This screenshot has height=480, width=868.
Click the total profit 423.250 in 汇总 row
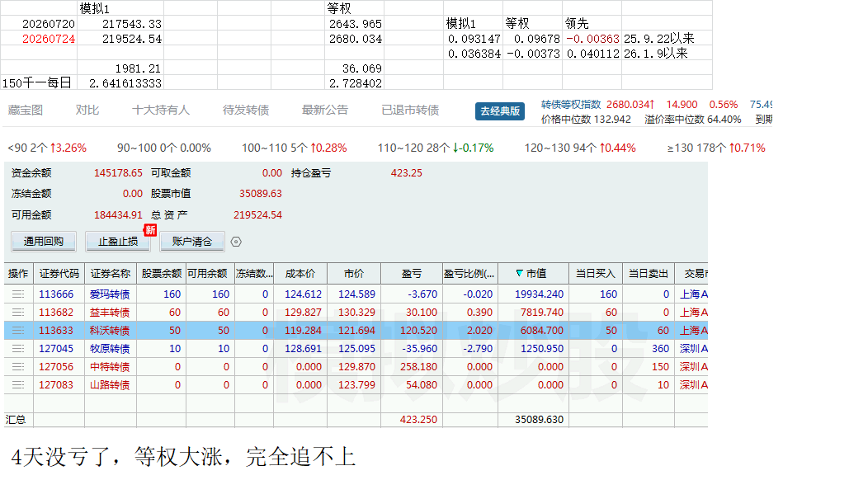(418, 420)
